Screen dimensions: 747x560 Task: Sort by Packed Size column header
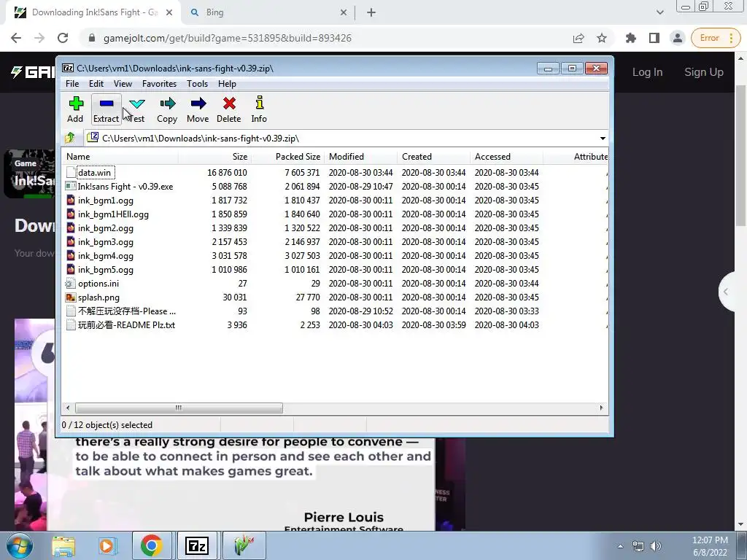click(287, 157)
